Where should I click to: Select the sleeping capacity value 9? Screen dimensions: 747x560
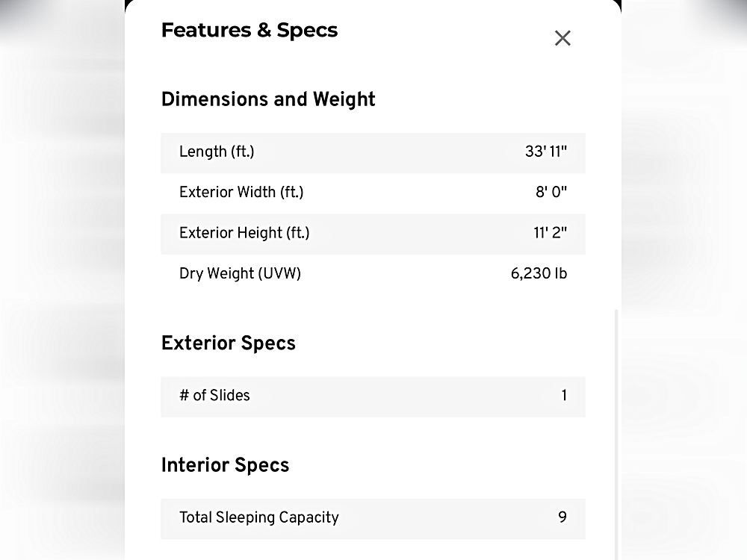(562, 517)
